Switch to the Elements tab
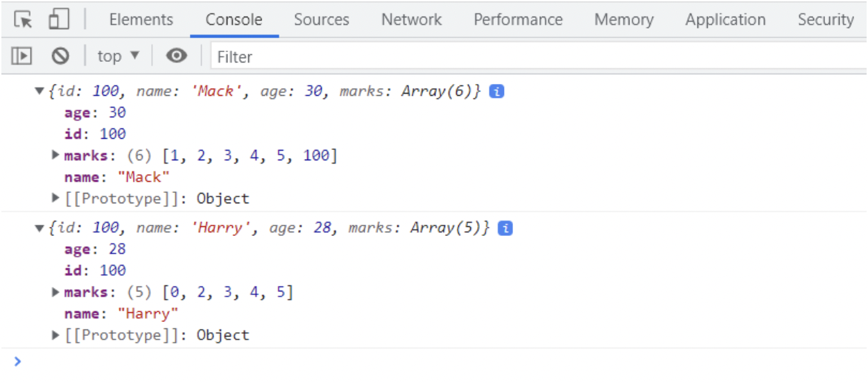Screen dimensions: 868x383 click(x=141, y=19)
